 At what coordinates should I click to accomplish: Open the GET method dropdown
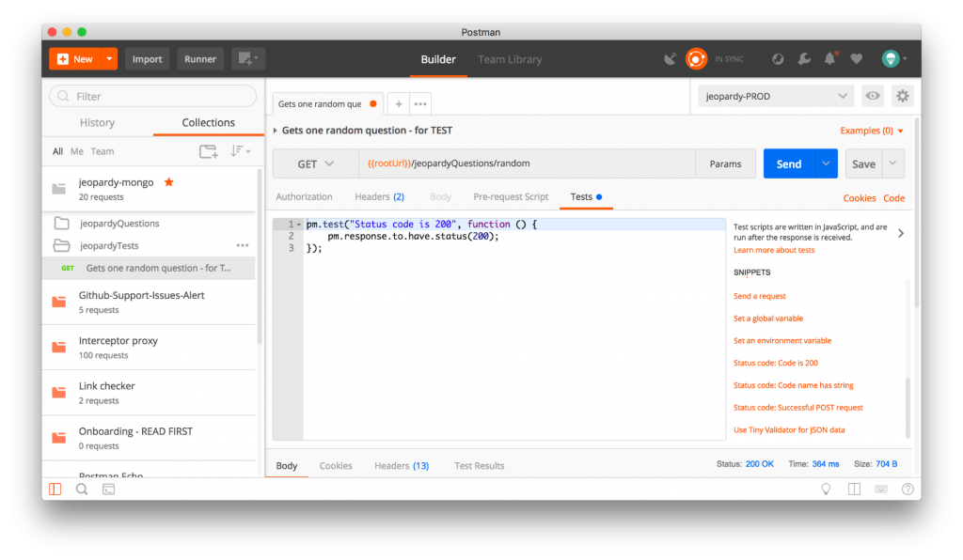(316, 163)
